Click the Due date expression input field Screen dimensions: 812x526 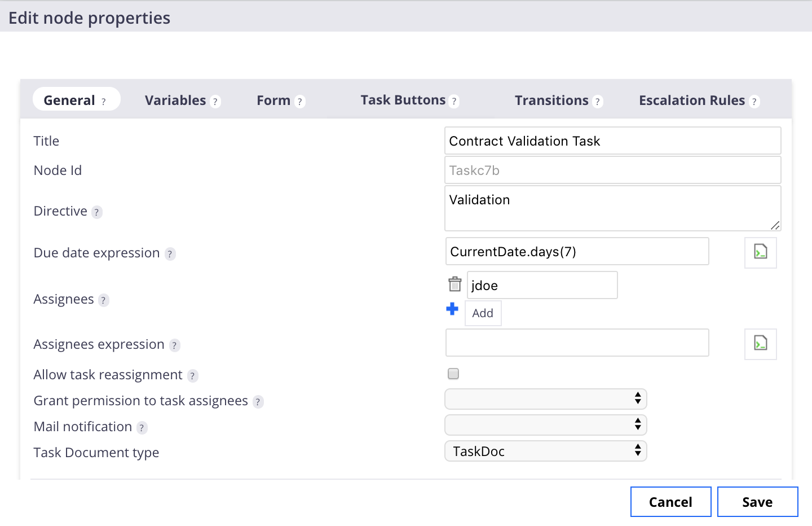click(x=577, y=251)
